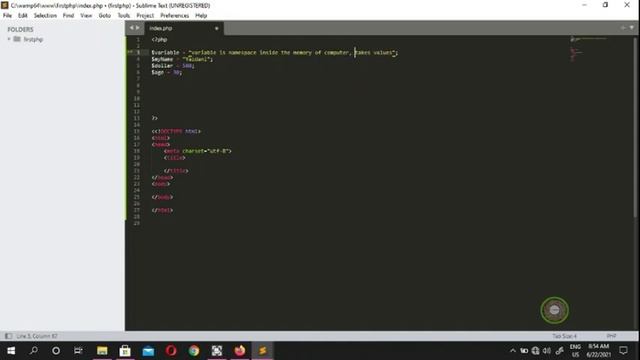Open Tab Size: 4 selector
The image size is (640, 360).
tap(564, 336)
